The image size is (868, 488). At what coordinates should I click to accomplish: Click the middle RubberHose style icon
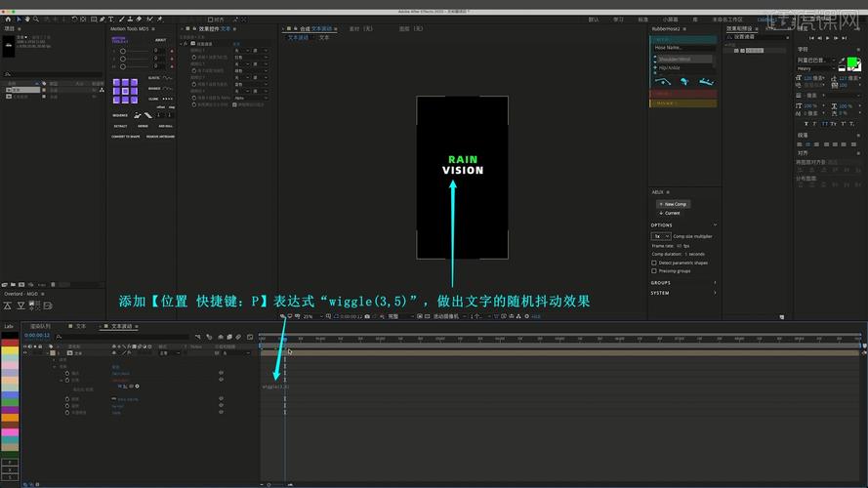pos(684,81)
